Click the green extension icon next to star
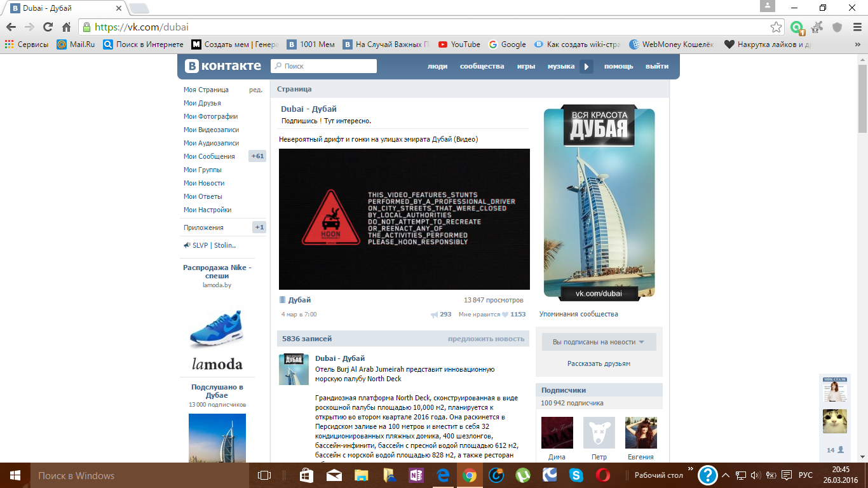Viewport: 868px width, 488px height. pyautogui.click(x=797, y=27)
